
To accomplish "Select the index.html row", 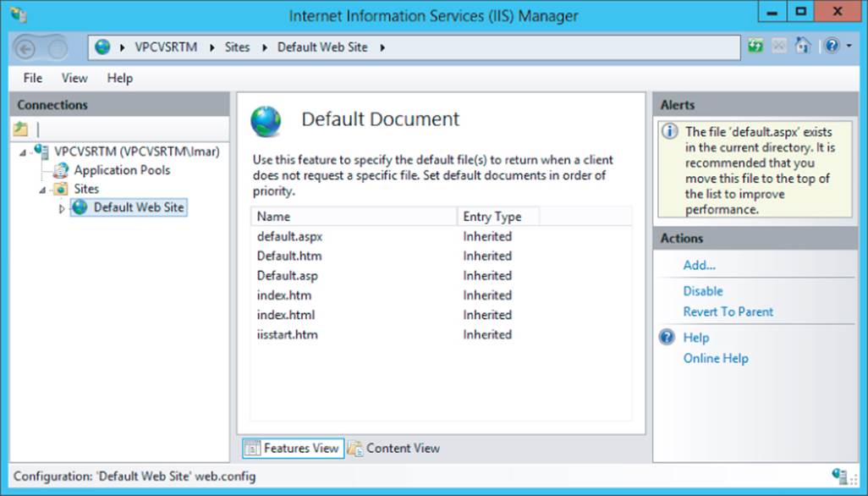I will point(441,315).
